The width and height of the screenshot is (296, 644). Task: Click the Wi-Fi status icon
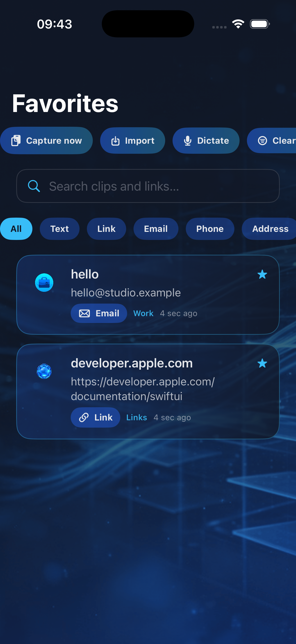(x=238, y=24)
